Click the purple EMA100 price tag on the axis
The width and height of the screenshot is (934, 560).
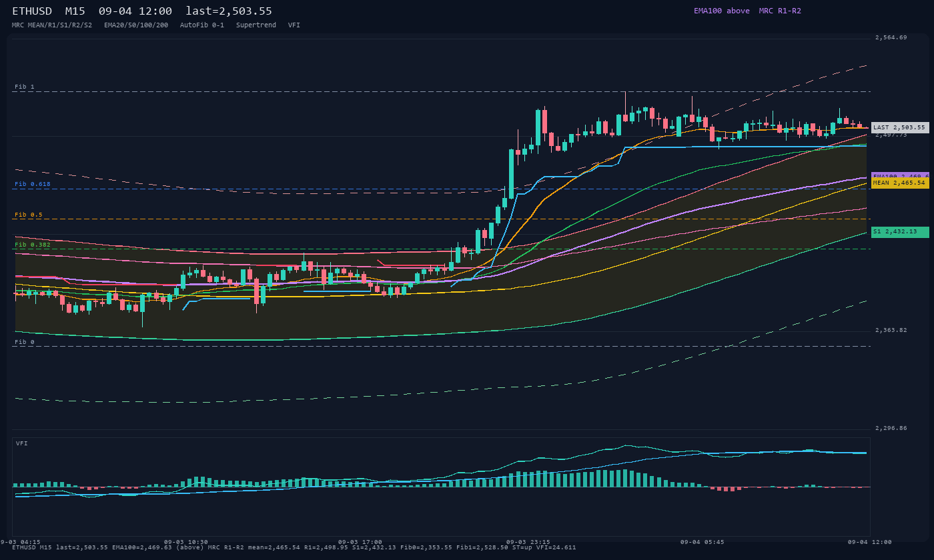coord(900,175)
